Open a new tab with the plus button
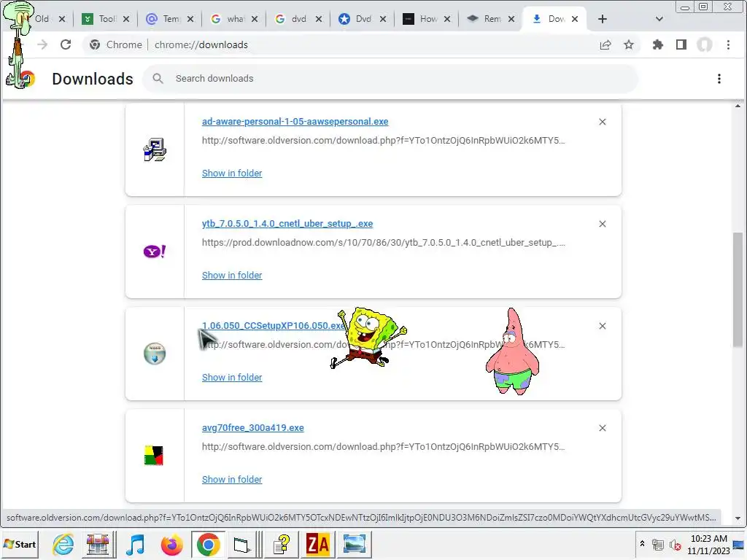 click(602, 19)
